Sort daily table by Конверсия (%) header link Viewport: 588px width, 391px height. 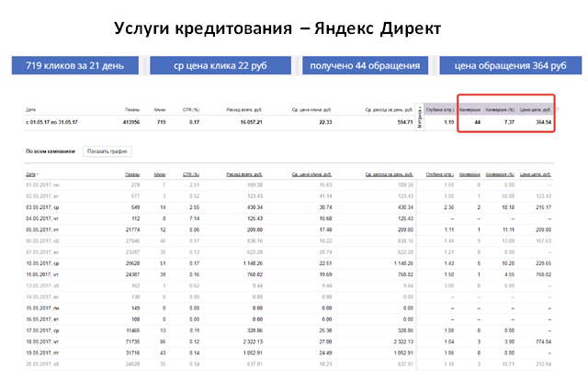click(x=500, y=174)
